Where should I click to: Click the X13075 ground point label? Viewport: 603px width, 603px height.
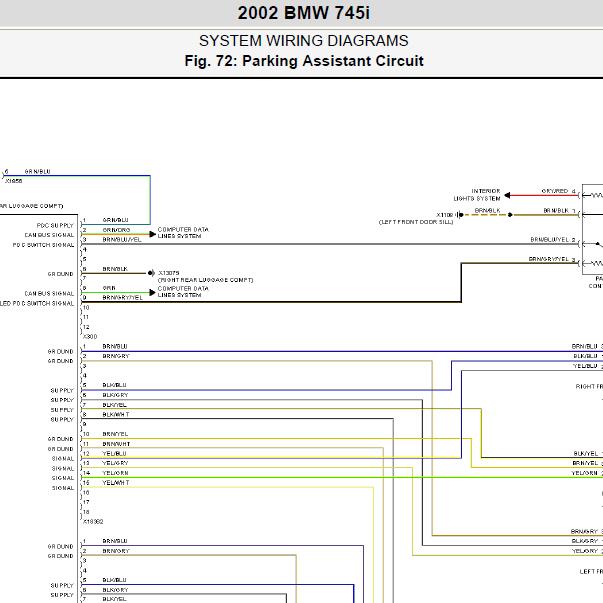tap(168, 273)
